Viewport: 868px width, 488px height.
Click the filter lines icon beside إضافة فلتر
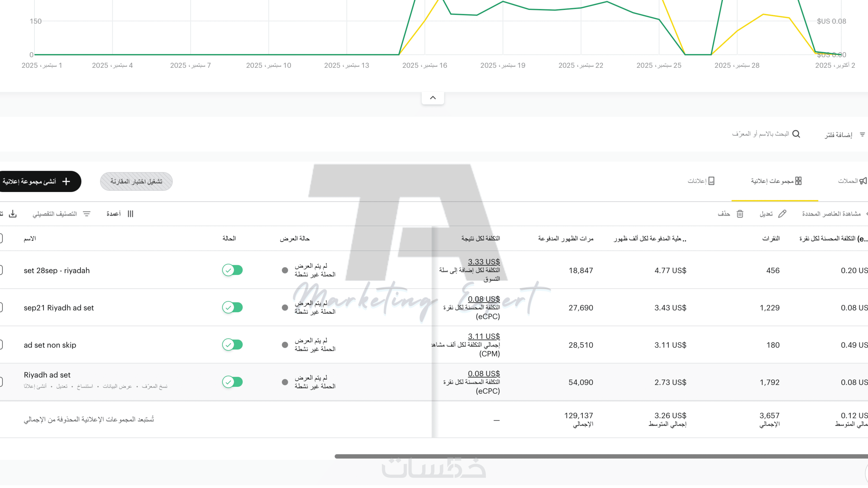tap(862, 135)
